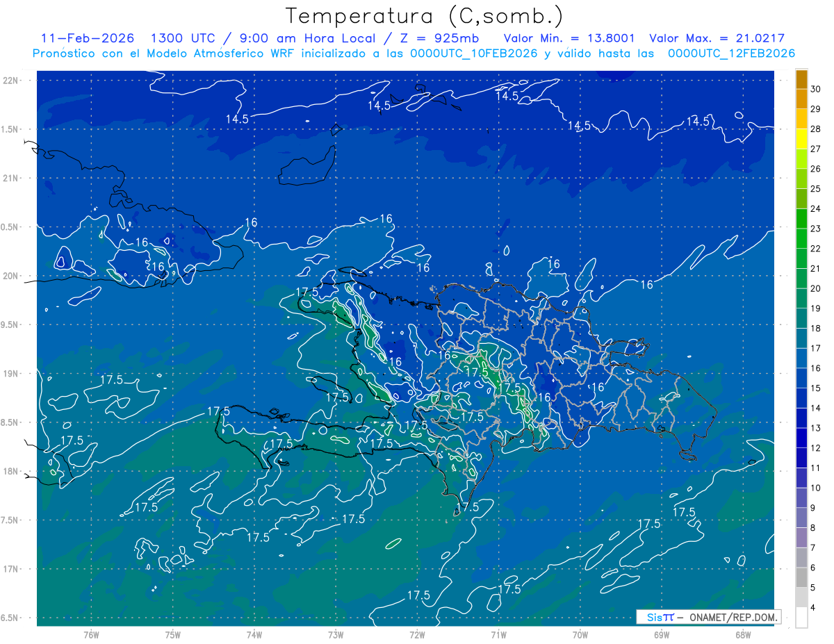Click the "21N" latitude axis label

click(10, 178)
